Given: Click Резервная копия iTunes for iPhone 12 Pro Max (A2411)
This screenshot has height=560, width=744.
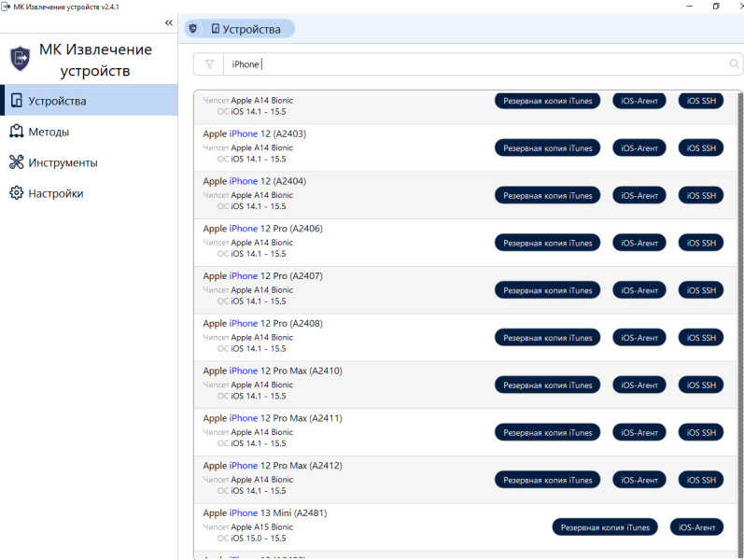Looking at the screenshot, I should (x=548, y=433).
